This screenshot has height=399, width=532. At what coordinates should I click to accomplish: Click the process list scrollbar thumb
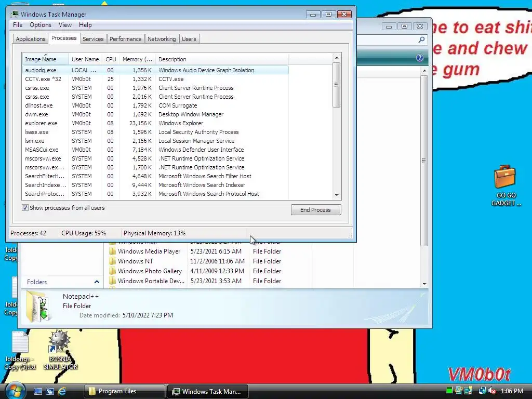coord(336,85)
